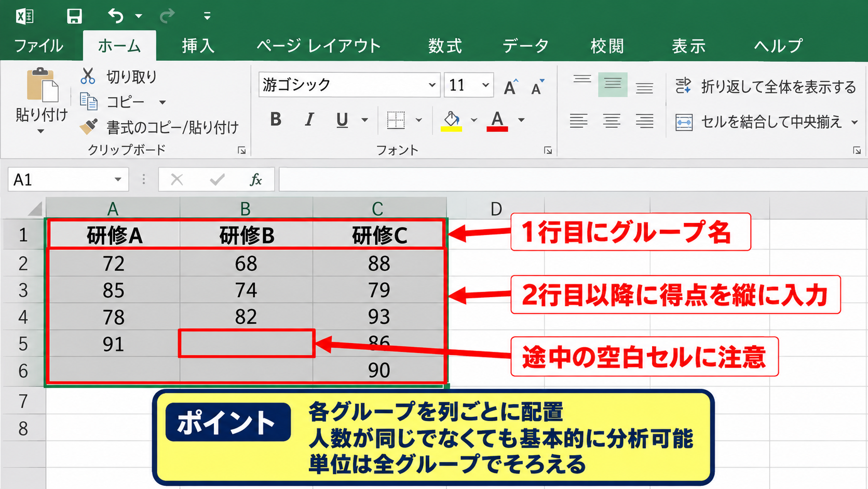Click 切り取り with scissors icon
This screenshot has width=868, height=489.
click(118, 76)
